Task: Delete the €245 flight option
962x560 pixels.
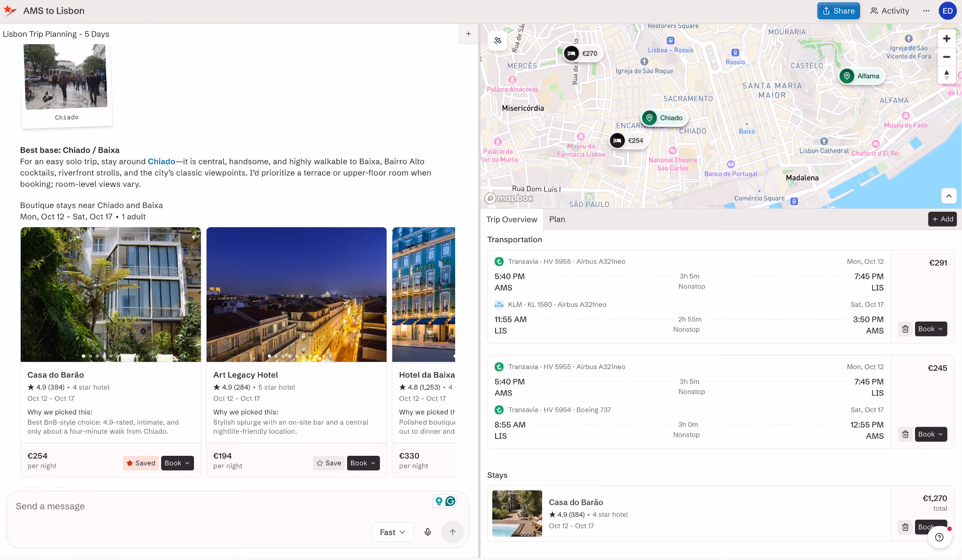Action: click(905, 434)
